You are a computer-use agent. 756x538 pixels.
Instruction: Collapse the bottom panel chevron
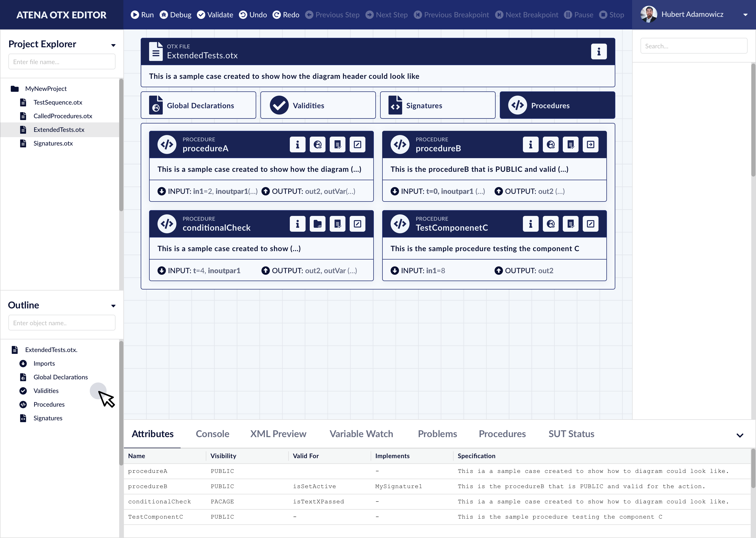(740, 435)
